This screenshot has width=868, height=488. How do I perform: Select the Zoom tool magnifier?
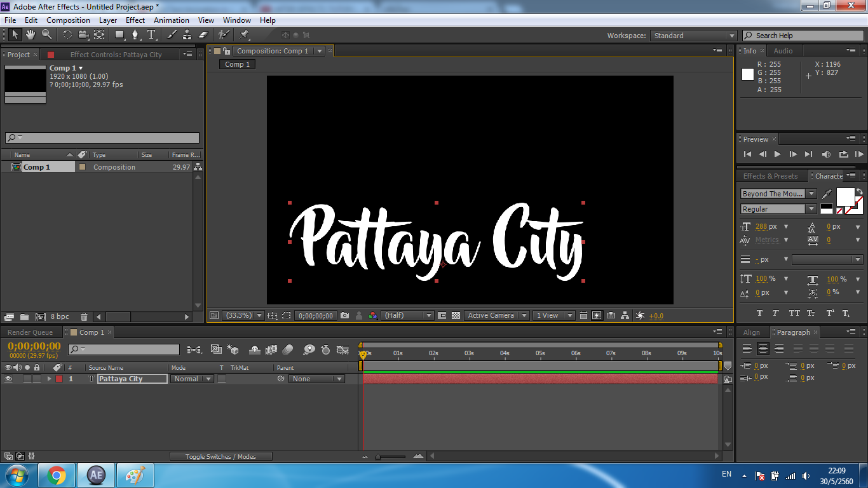[x=47, y=34]
